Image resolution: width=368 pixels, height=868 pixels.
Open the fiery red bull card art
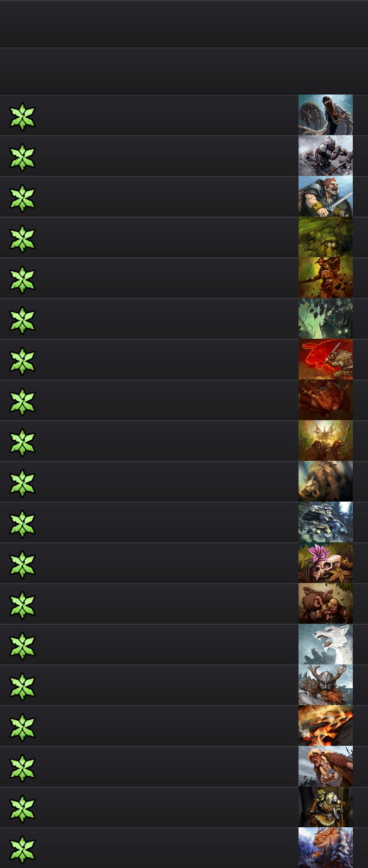(x=326, y=359)
